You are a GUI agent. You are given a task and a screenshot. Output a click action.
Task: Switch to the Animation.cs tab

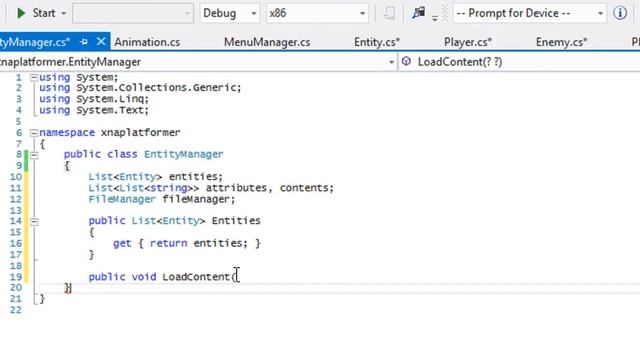(147, 42)
